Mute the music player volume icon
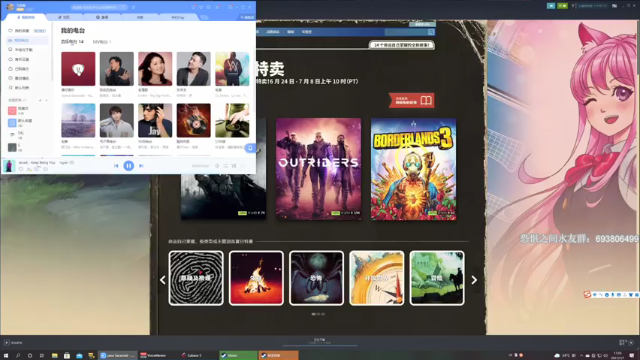 217,166
